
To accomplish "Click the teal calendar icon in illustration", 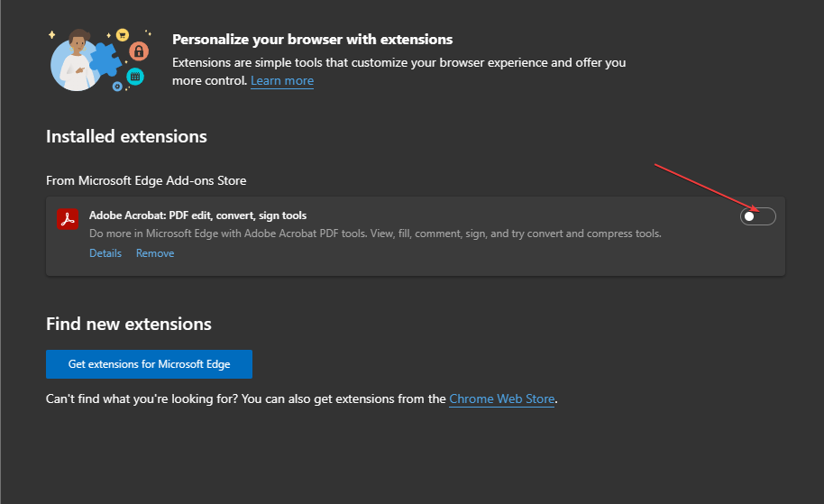I will tap(135, 77).
